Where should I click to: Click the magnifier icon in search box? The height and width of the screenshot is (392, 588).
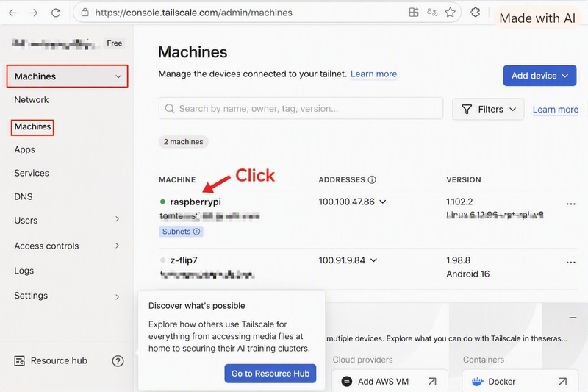click(170, 109)
